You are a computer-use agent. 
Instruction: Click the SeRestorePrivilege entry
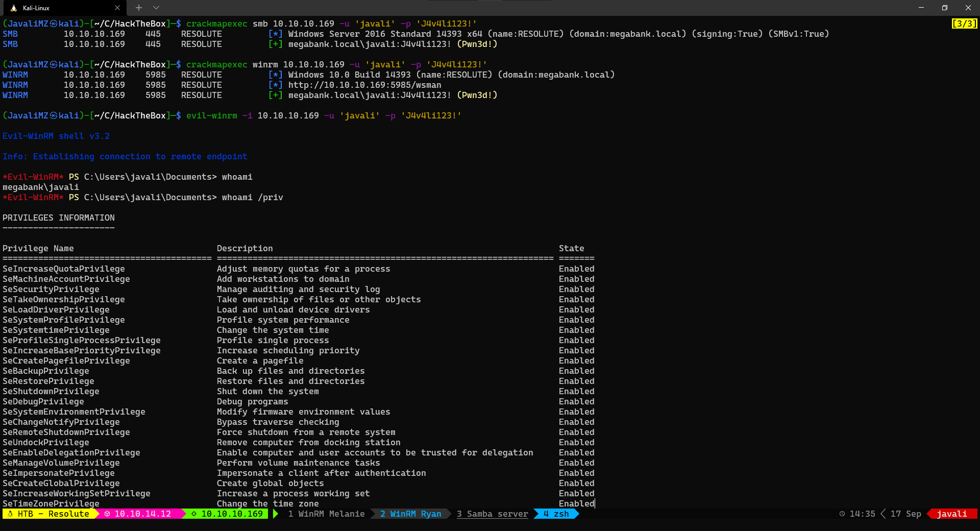click(x=48, y=381)
